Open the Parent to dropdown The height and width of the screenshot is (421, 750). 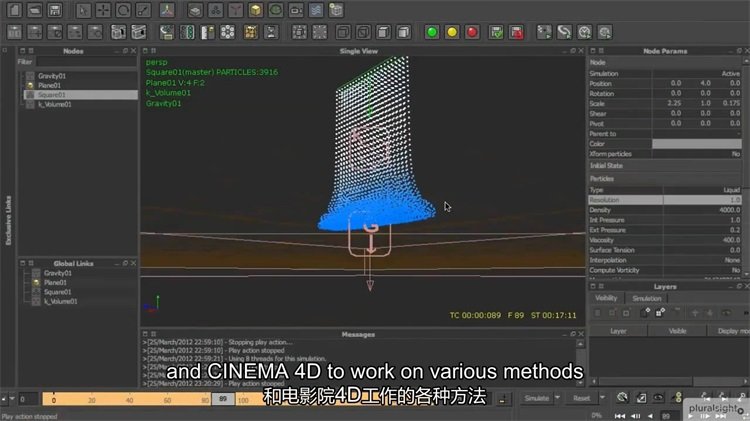click(x=697, y=134)
